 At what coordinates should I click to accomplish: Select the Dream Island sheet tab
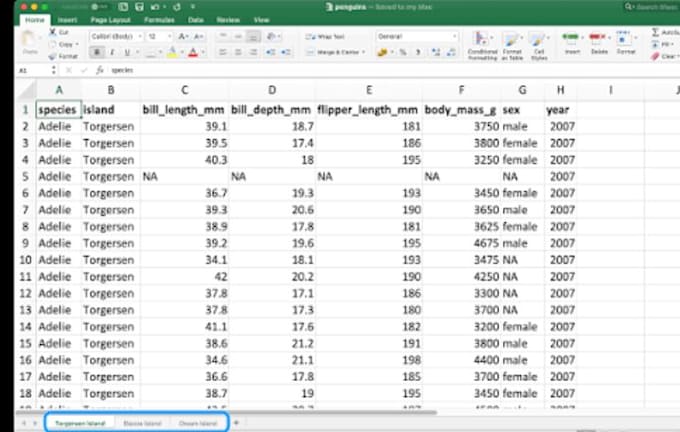point(198,423)
